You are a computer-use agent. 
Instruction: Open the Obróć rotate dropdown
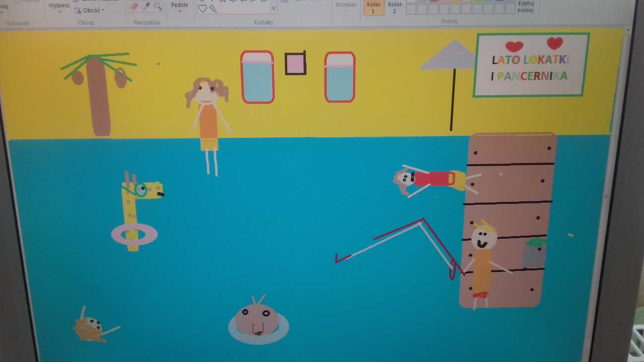click(90, 10)
